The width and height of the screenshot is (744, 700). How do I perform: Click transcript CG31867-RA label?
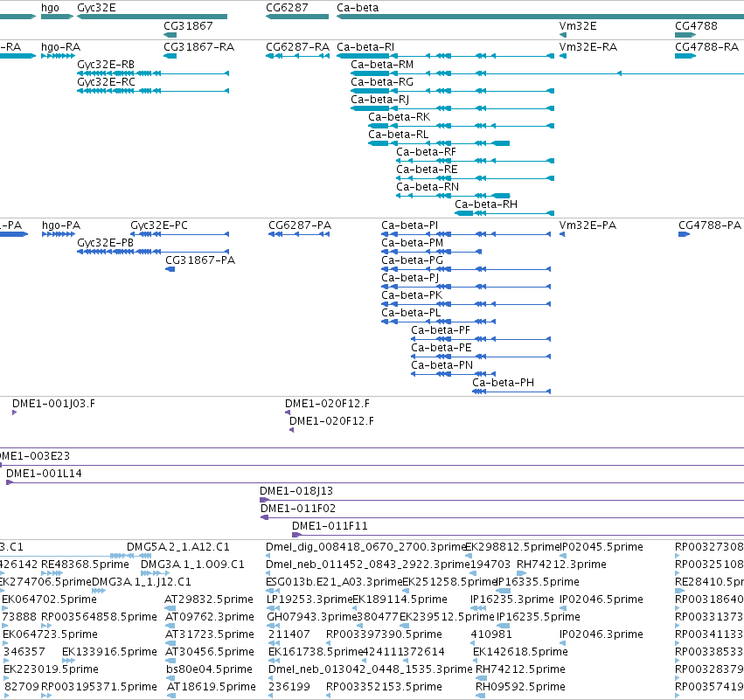tap(198, 47)
